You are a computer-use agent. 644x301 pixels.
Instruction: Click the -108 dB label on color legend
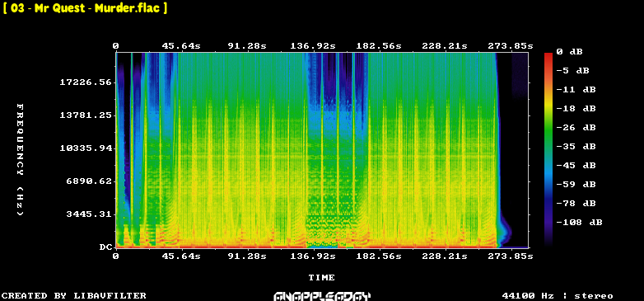click(579, 223)
